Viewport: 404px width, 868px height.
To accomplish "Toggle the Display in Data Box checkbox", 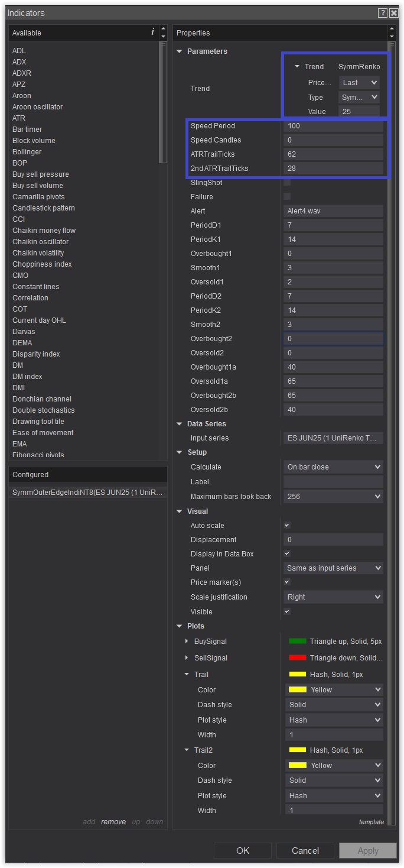I will (287, 554).
